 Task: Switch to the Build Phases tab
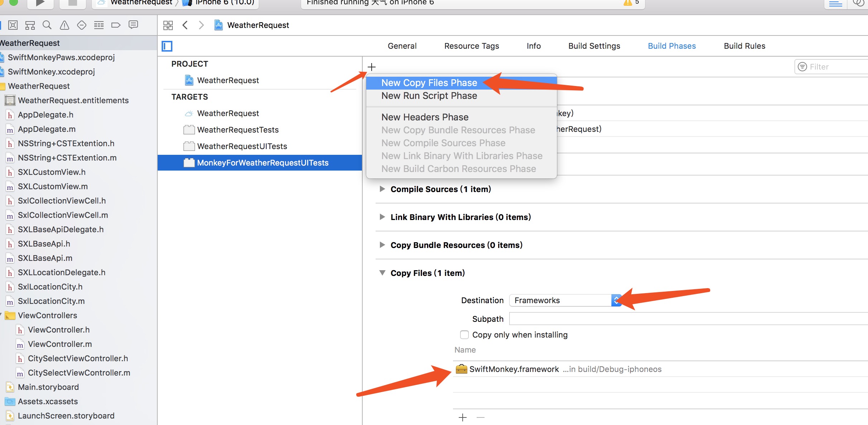pos(672,46)
